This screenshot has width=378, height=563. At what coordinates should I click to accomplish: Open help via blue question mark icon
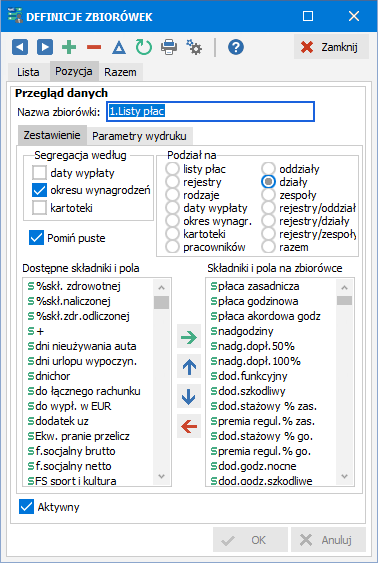tap(236, 47)
